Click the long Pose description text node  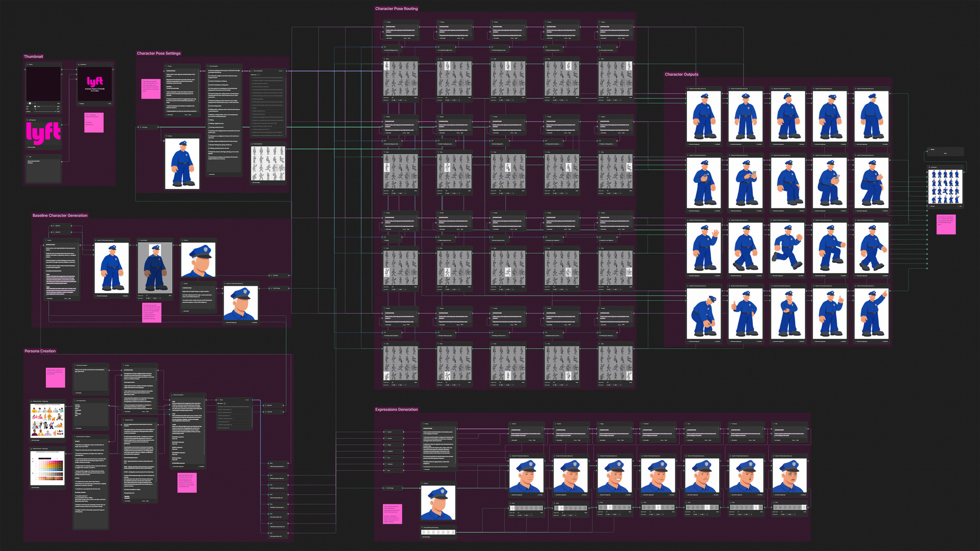click(x=224, y=119)
